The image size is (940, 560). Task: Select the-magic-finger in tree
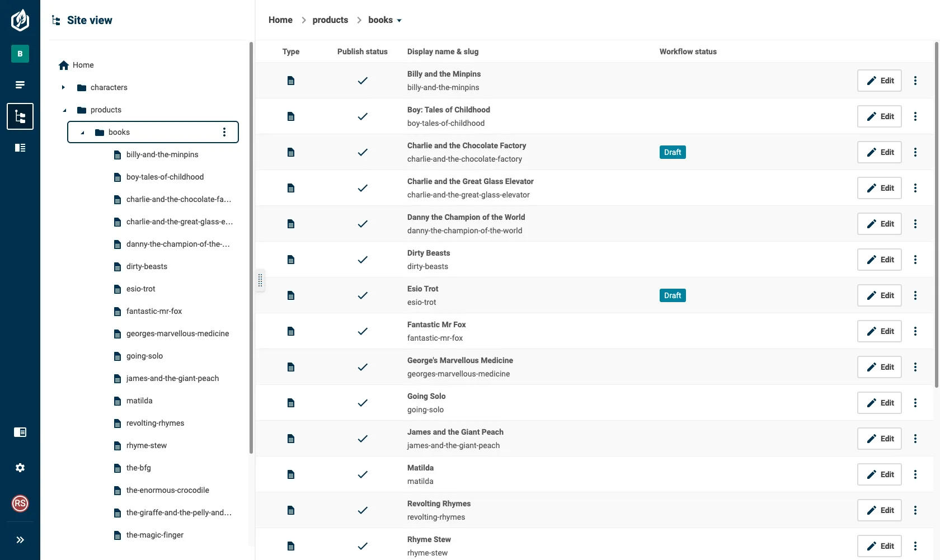tap(155, 535)
